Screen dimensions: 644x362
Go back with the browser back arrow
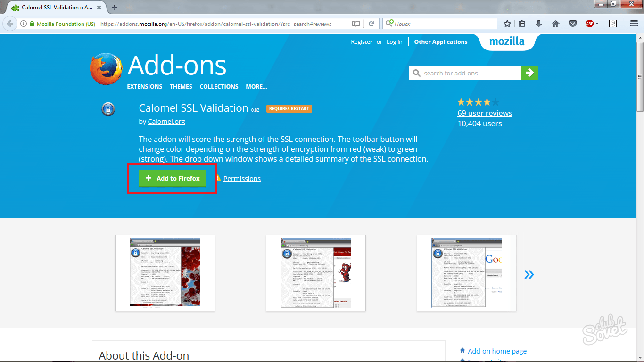point(10,24)
